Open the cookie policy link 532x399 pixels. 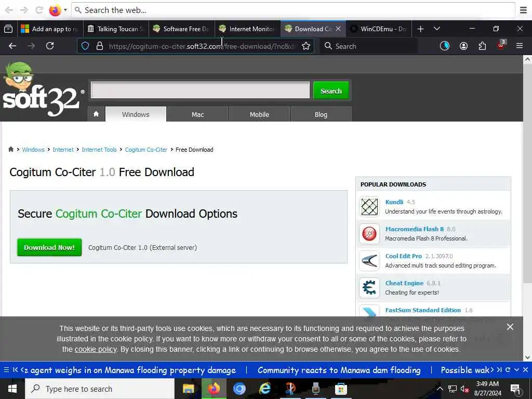pos(96,349)
